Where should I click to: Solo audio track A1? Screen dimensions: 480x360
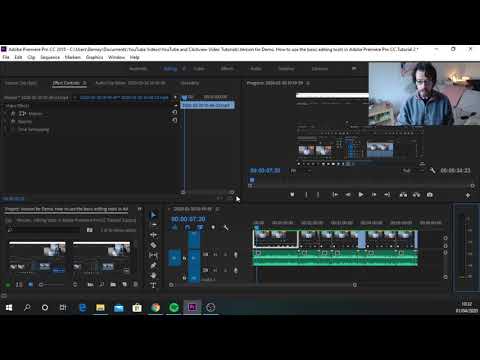225,255
